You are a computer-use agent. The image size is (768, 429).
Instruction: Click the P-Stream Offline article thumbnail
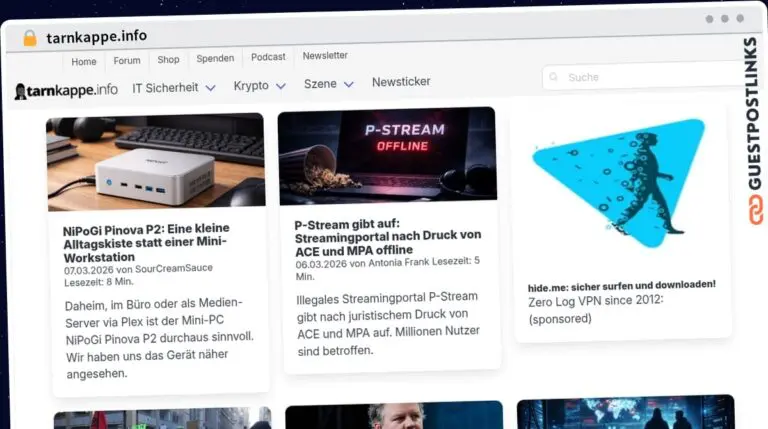click(x=387, y=156)
